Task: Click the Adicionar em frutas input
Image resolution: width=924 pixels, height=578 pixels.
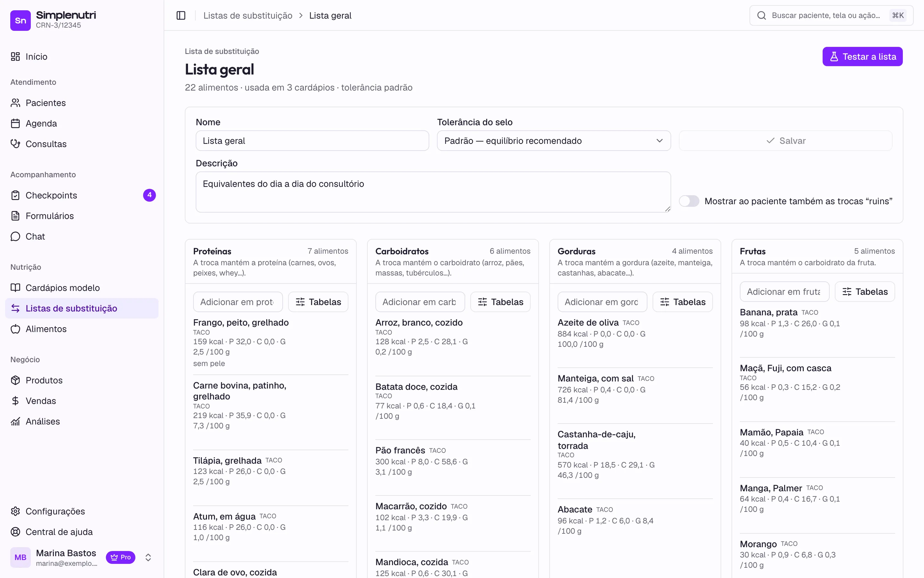Action: 784,292
